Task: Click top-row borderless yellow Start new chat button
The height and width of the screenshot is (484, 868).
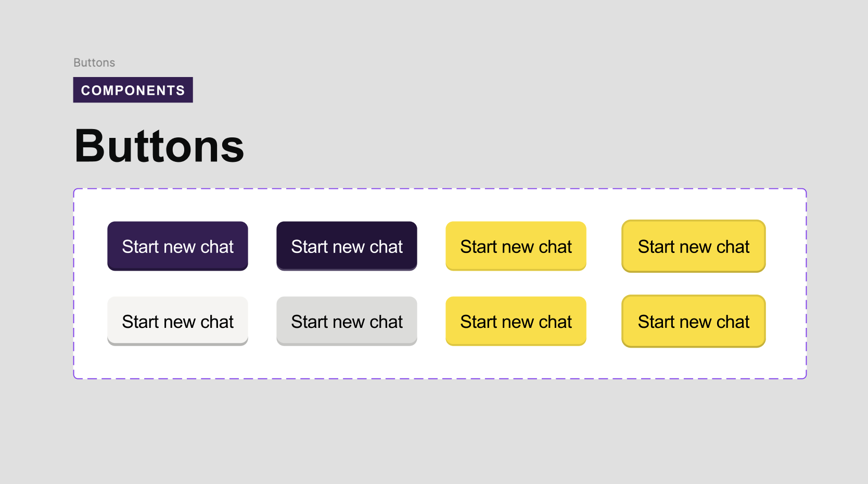Action: coord(516,246)
